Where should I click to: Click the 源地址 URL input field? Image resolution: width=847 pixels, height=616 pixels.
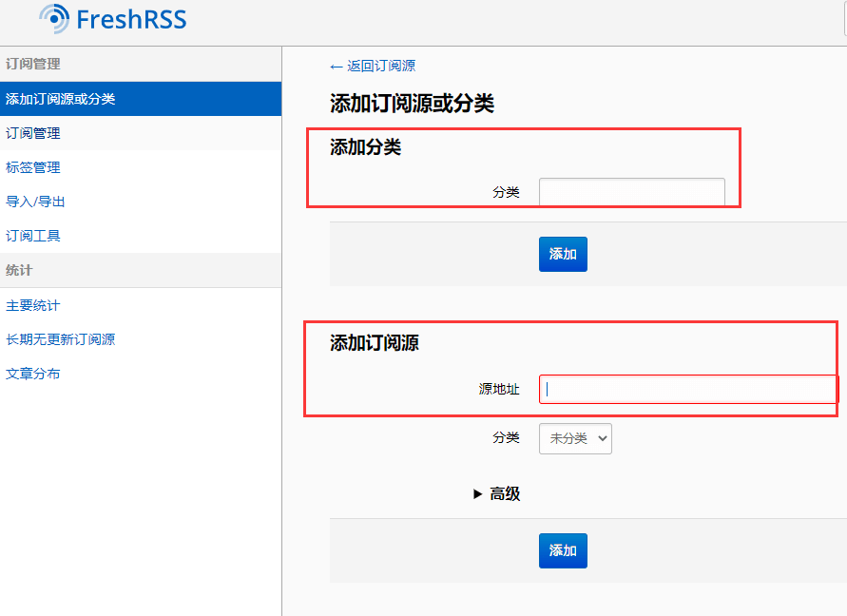(687, 389)
